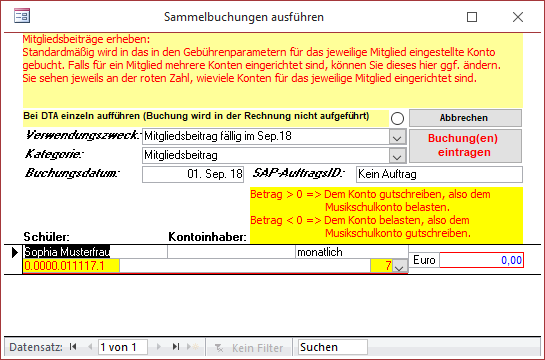
Task: Click the 'Euro' currency label
Action: tap(424, 260)
